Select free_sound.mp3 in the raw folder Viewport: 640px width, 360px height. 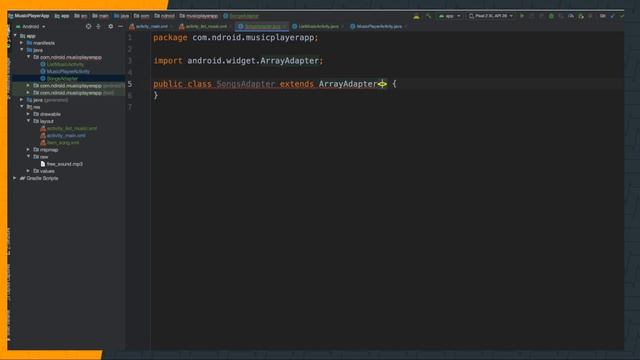coord(64,164)
